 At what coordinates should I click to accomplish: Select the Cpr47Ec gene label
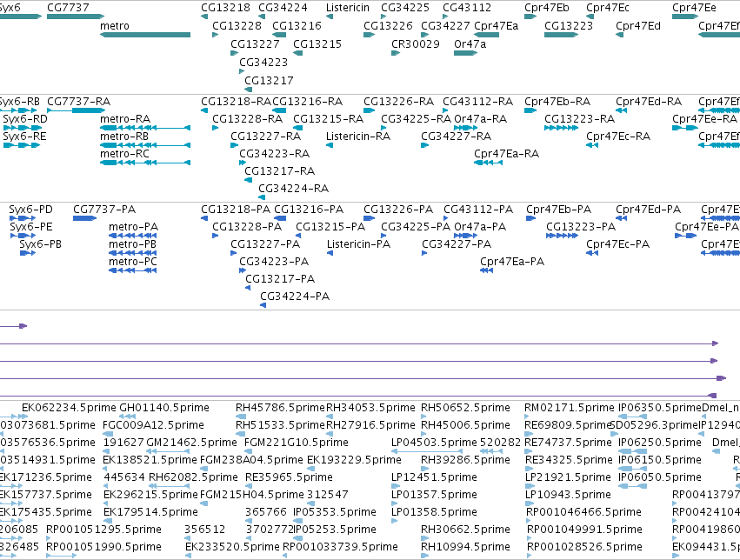607,8
